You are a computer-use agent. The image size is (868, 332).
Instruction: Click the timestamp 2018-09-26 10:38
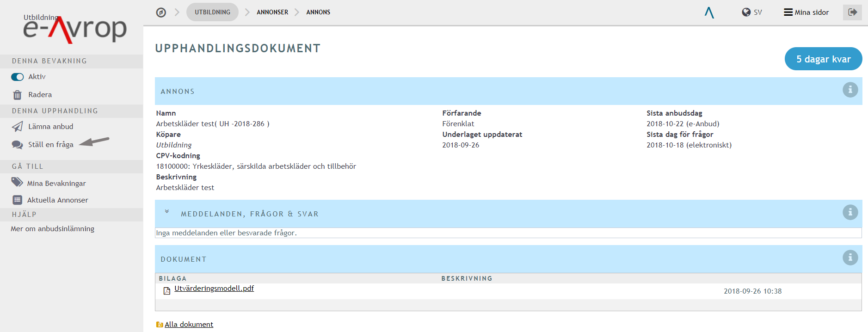[x=753, y=291]
